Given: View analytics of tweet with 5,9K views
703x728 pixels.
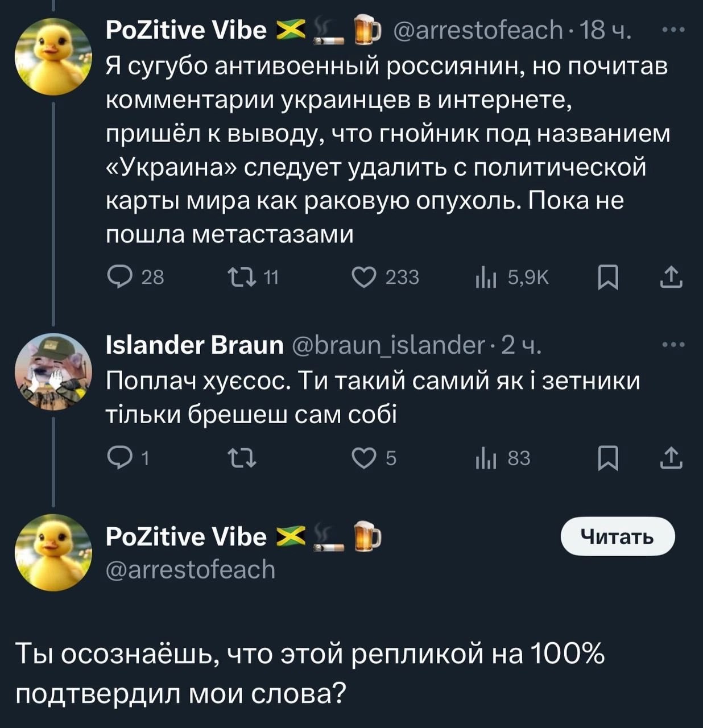Looking at the screenshot, I should (x=486, y=278).
